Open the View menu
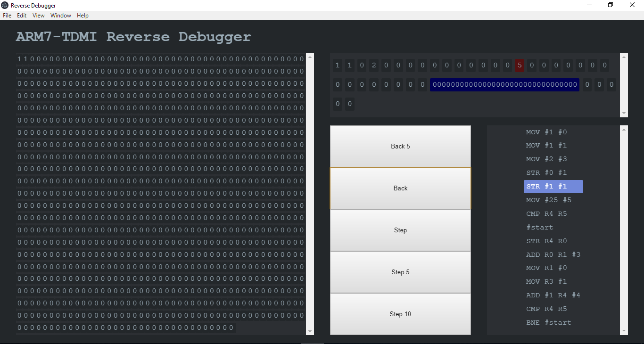 tap(39, 16)
